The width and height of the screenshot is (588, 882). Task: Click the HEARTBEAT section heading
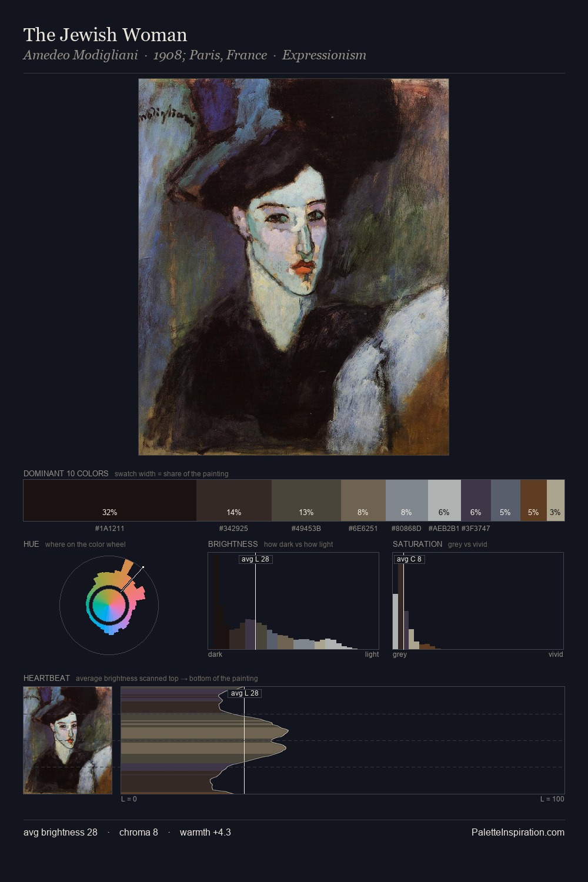[x=46, y=678]
